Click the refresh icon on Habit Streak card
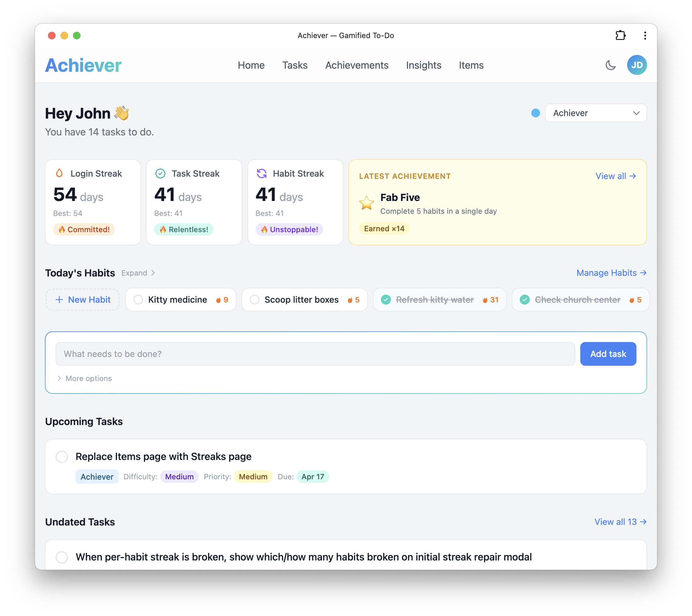 tap(261, 173)
